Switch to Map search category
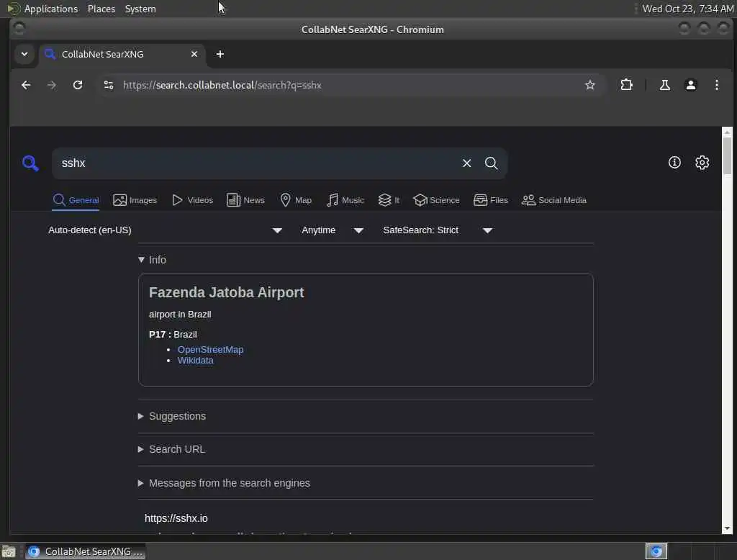This screenshot has height=560, width=737. coord(296,200)
